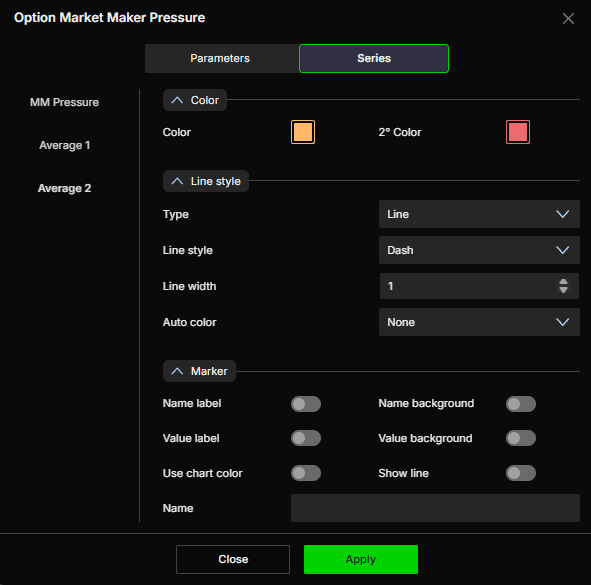Image resolution: width=591 pixels, height=585 pixels.
Task: Toggle the Show line switch
Action: tap(521, 473)
